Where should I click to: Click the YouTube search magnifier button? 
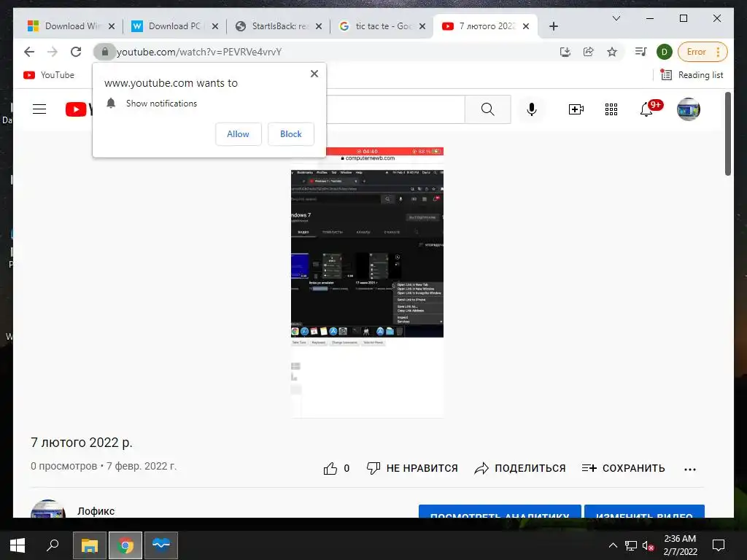(487, 109)
